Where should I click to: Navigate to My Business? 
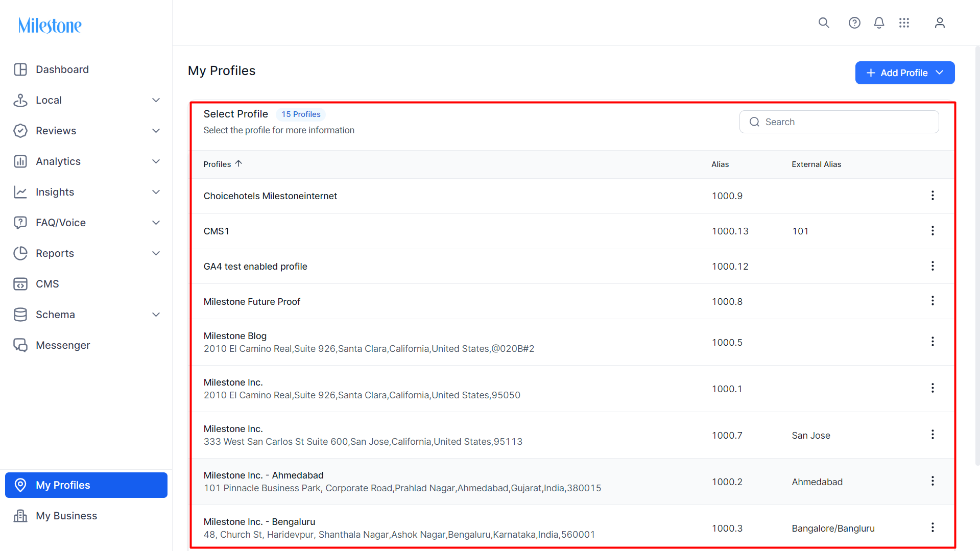86,516
